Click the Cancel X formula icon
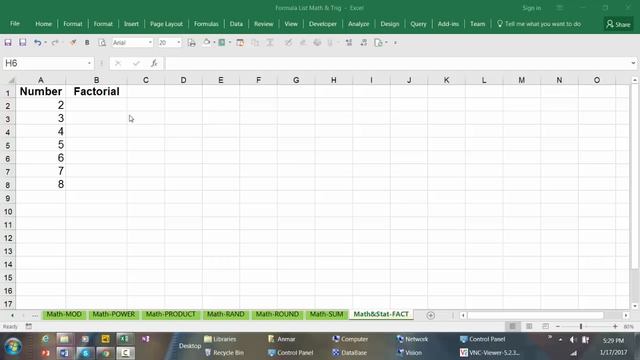This screenshot has width=640, height=360. 118,63
